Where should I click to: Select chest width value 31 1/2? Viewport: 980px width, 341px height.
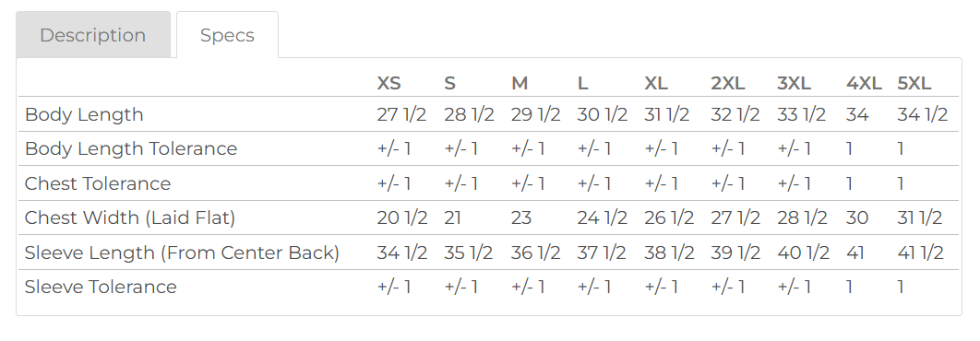tap(920, 218)
